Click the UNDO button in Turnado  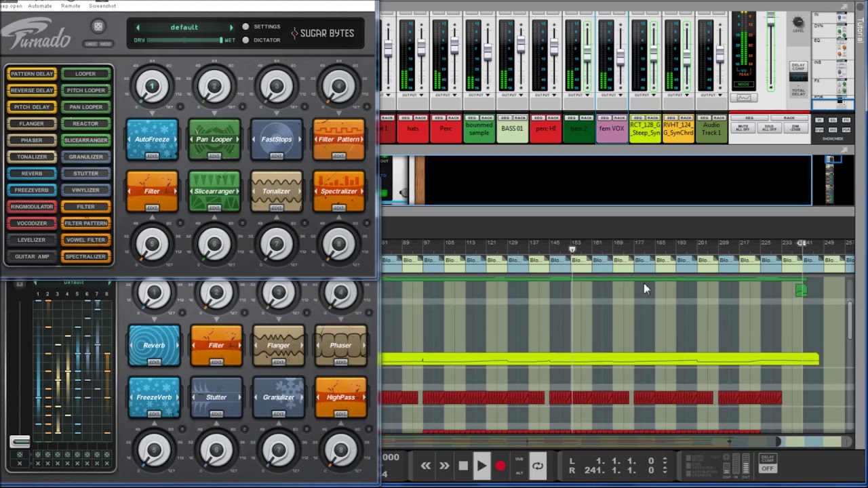click(x=91, y=44)
